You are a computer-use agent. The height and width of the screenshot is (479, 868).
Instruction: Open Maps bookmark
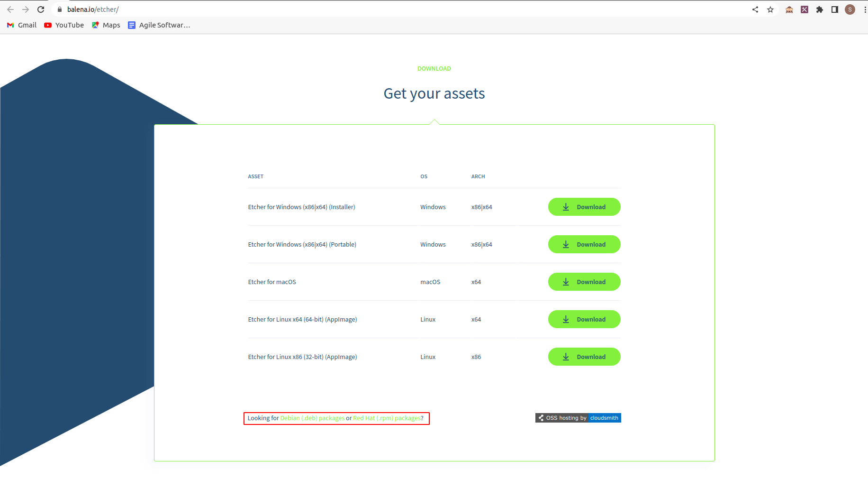[106, 25]
